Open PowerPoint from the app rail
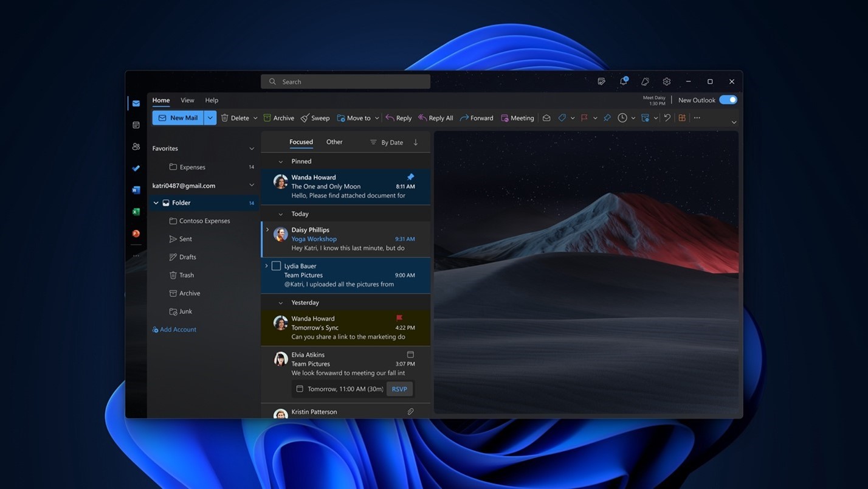This screenshot has height=489, width=868. tap(136, 233)
